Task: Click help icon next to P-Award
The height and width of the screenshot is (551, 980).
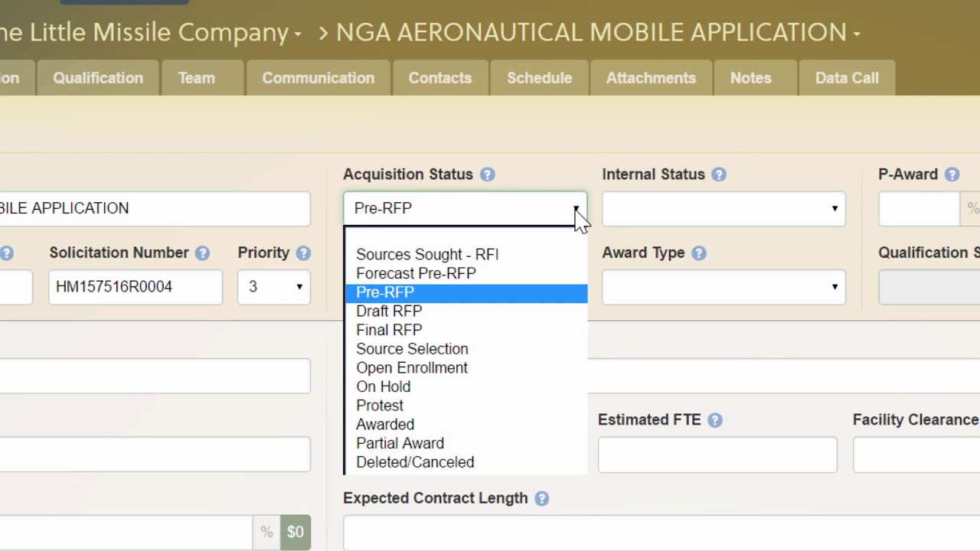Action: tap(952, 174)
